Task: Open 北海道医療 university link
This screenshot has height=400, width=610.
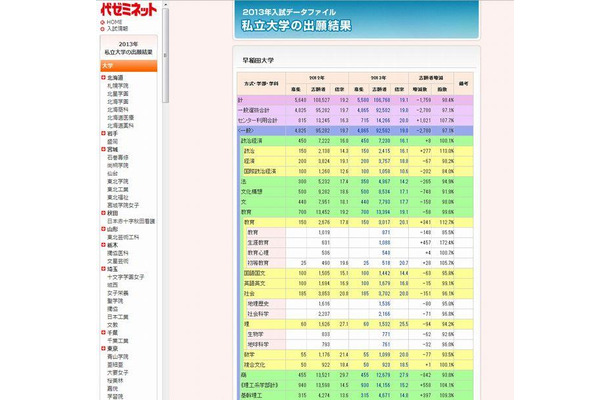Action: click(x=121, y=118)
